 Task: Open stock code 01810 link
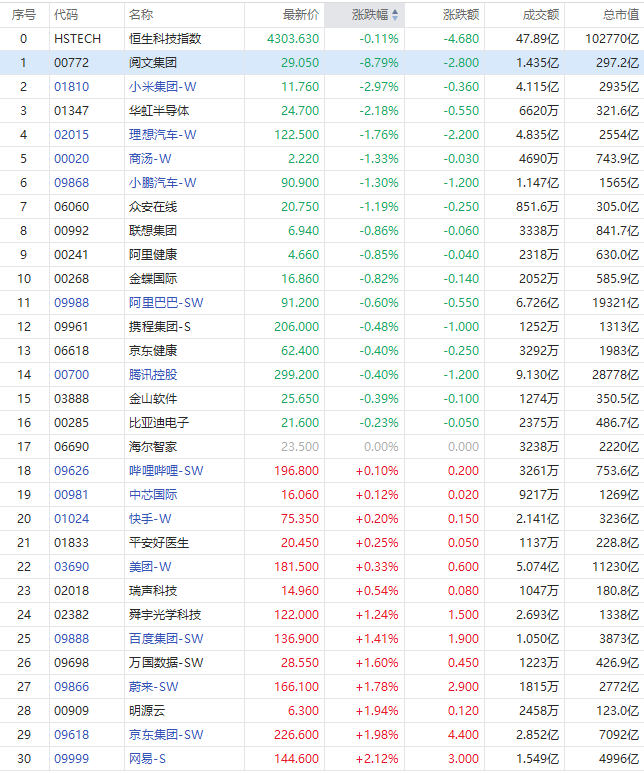[x=72, y=87]
